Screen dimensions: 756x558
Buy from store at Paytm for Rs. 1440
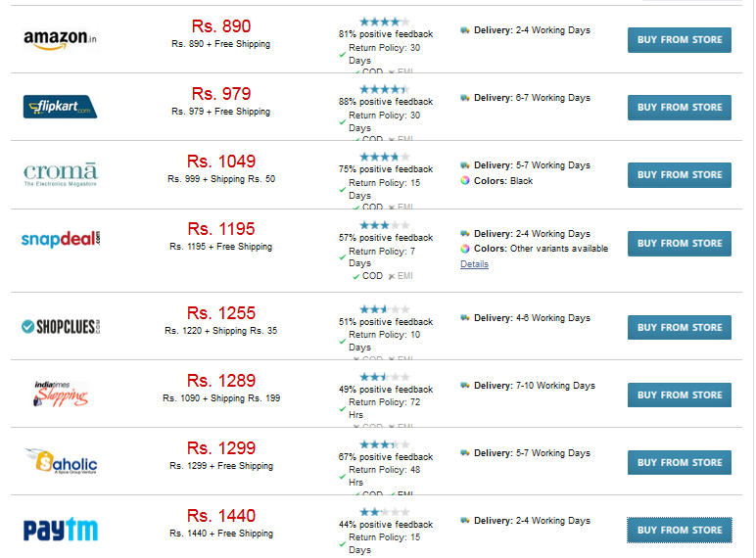(679, 530)
